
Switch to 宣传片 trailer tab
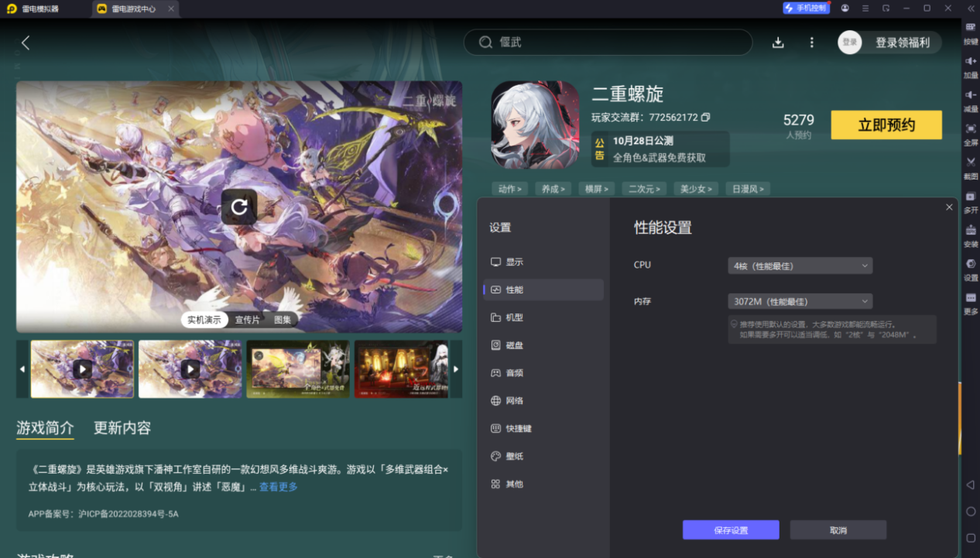[248, 320]
